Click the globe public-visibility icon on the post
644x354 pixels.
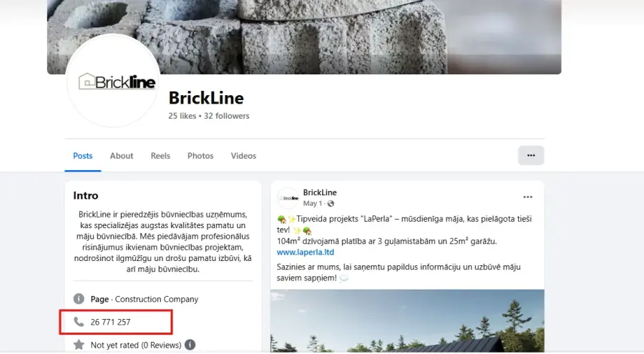click(331, 203)
